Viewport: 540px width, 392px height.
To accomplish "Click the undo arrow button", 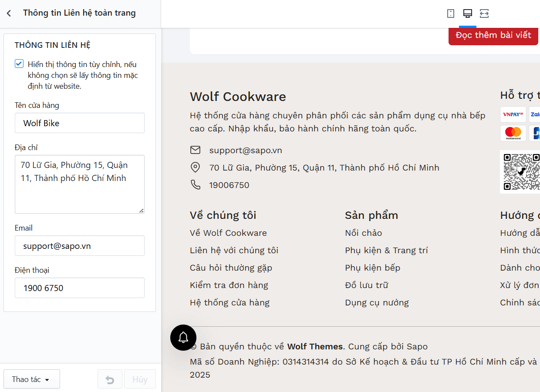I will coord(110,379).
